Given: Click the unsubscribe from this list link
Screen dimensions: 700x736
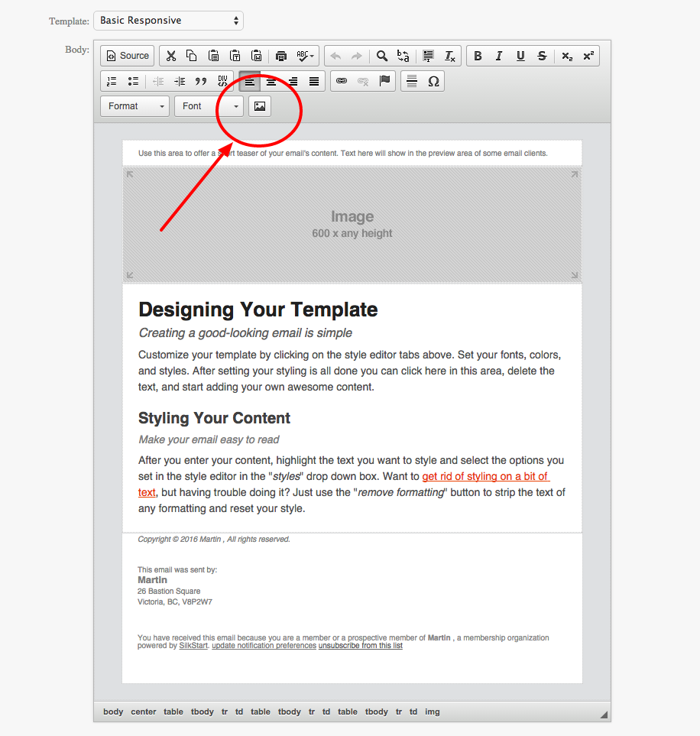Looking at the screenshot, I should [360, 646].
